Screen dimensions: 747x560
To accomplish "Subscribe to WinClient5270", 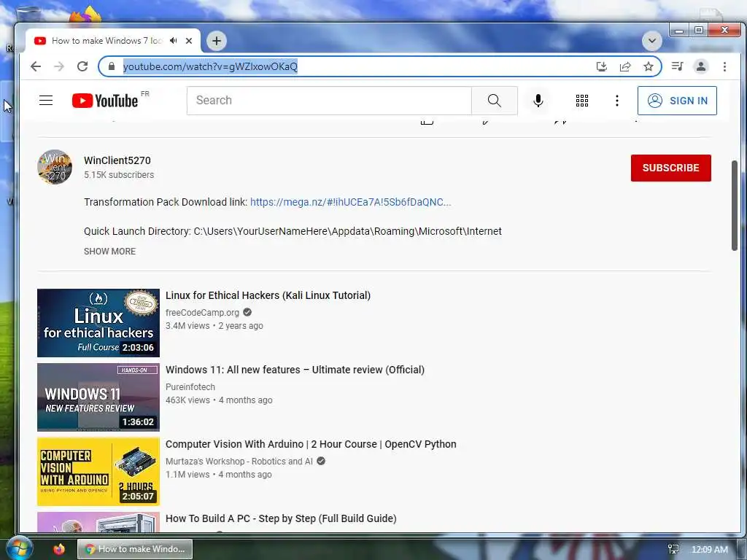I will [671, 168].
